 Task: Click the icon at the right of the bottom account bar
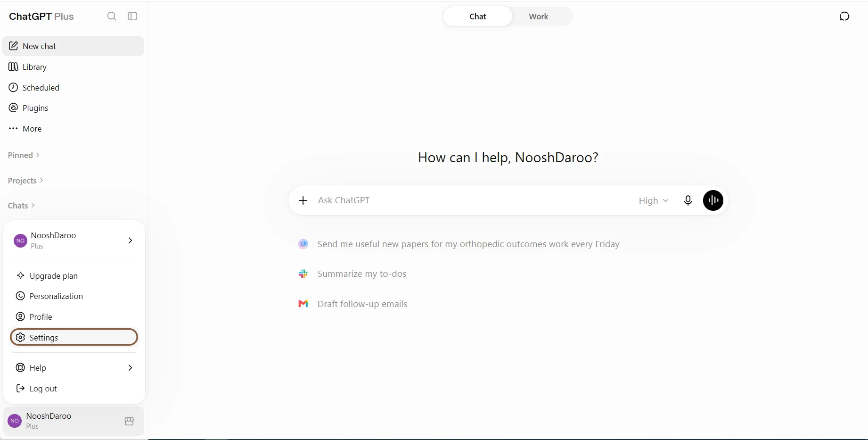coord(129,421)
